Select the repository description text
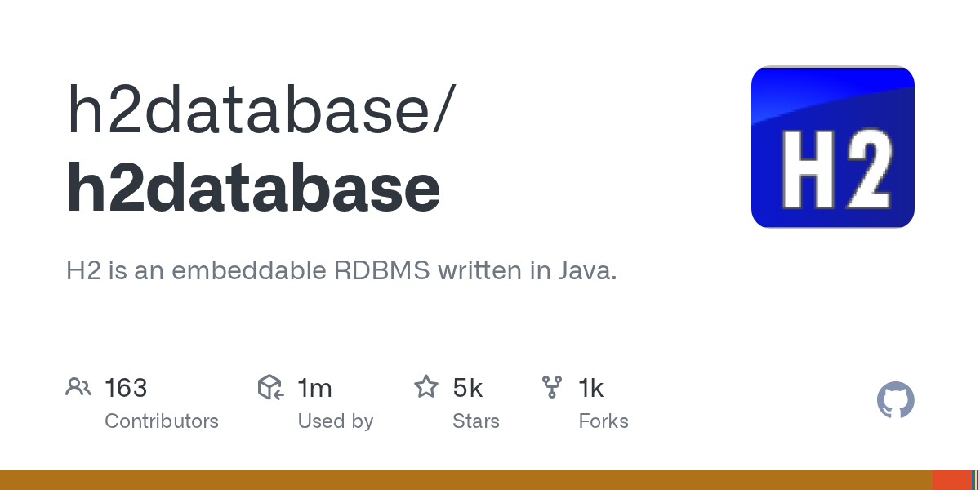Viewport: 980px width, 490px height. click(341, 270)
